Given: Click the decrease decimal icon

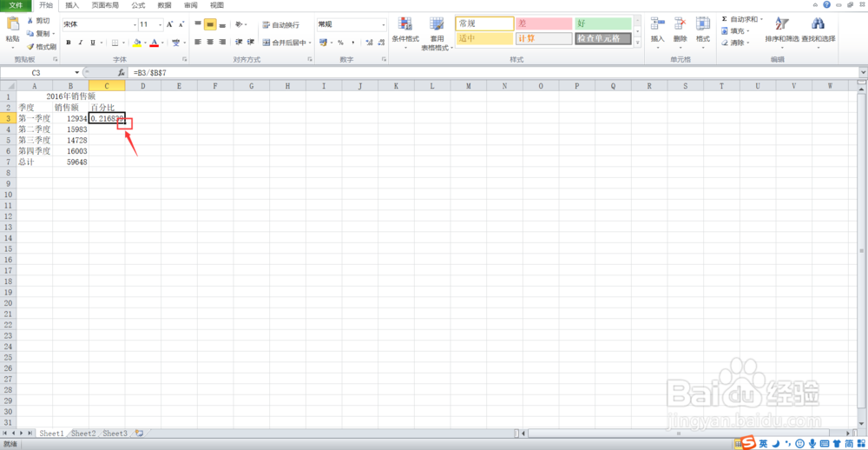Looking at the screenshot, I should [x=381, y=43].
